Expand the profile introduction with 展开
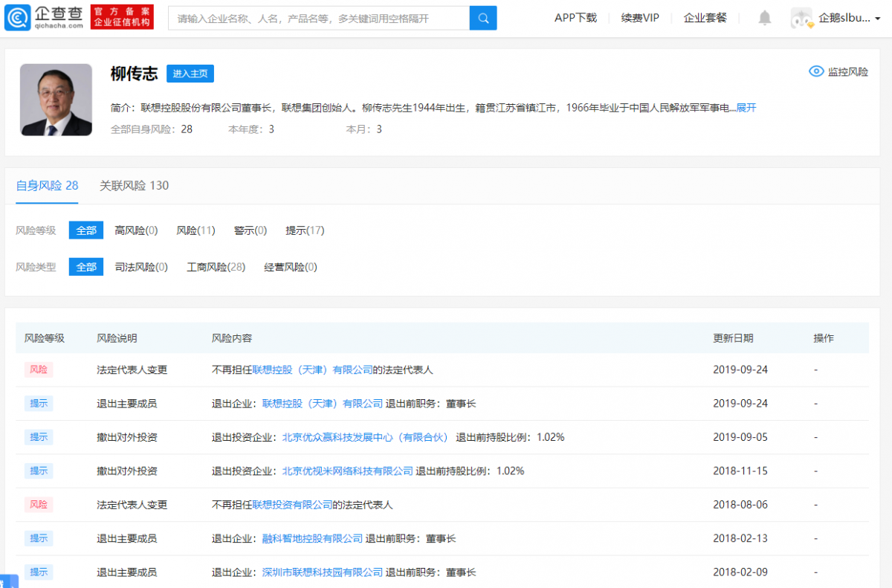892x588 pixels. (746, 108)
